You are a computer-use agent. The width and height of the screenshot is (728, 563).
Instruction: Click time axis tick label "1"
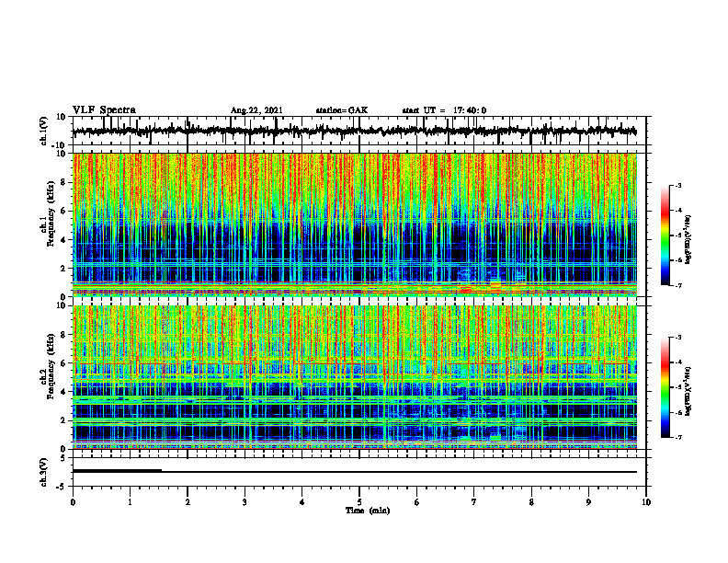(x=130, y=502)
